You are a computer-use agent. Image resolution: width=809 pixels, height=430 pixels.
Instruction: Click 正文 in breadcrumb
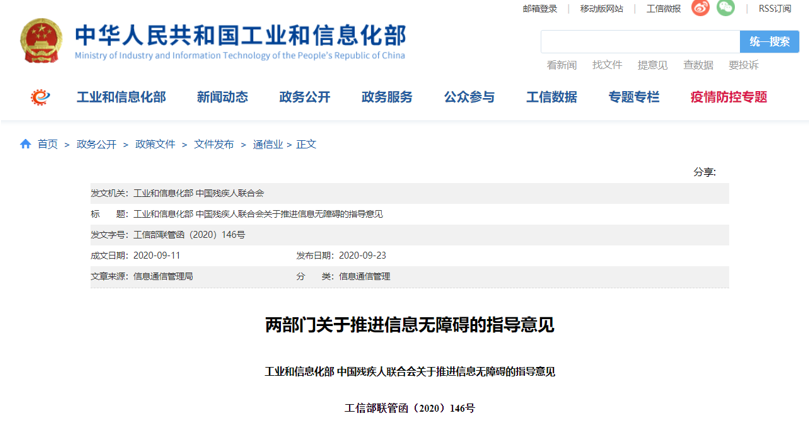306,144
